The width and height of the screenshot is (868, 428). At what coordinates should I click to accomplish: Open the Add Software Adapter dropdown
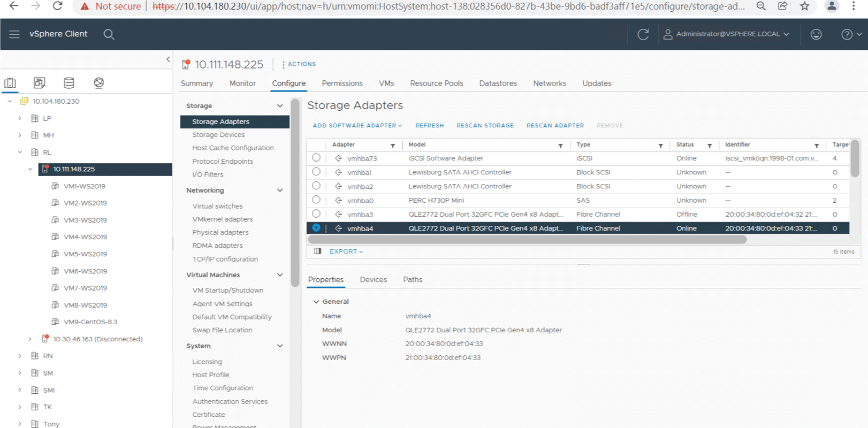coord(357,126)
